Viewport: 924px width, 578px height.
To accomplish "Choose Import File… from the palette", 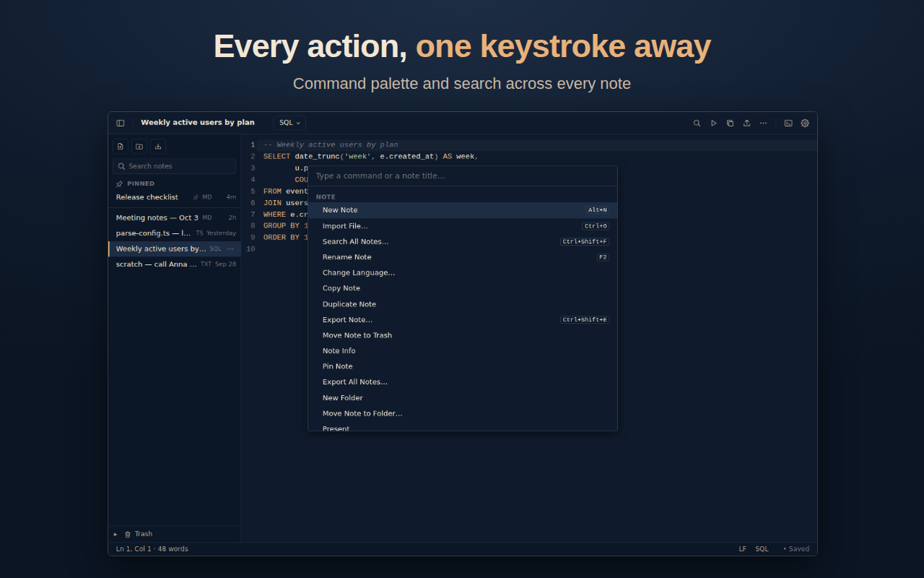I will [463, 226].
